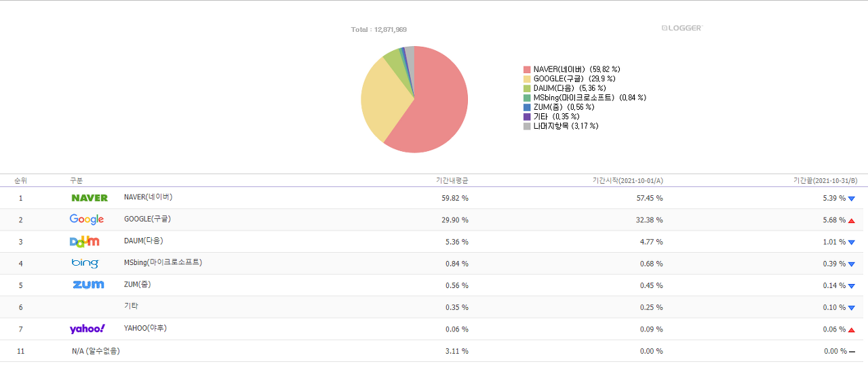Click the 5.36 % average value
The width and height of the screenshot is (868, 366).
pyautogui.click(x=456, y=242)
